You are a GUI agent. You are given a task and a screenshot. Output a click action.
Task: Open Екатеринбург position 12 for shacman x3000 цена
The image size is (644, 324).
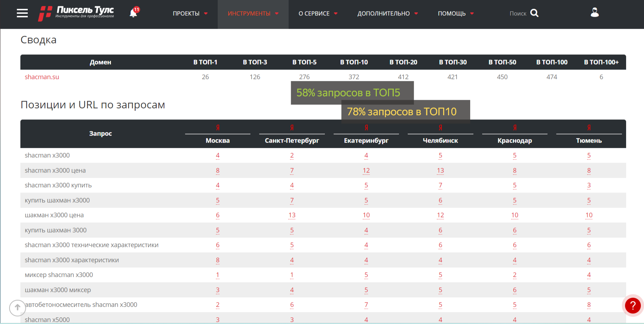[x=366, y=170]
